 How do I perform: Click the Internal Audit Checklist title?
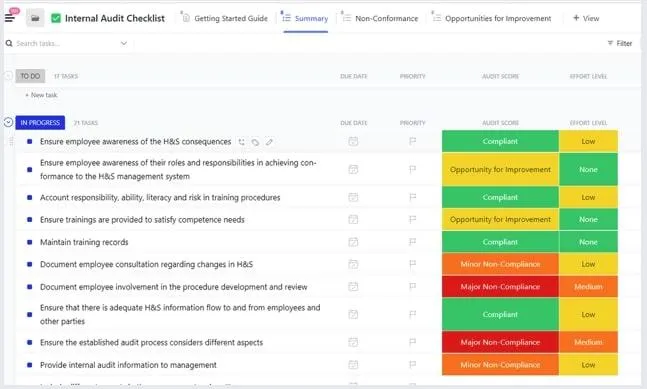click(x=115, y=18)
